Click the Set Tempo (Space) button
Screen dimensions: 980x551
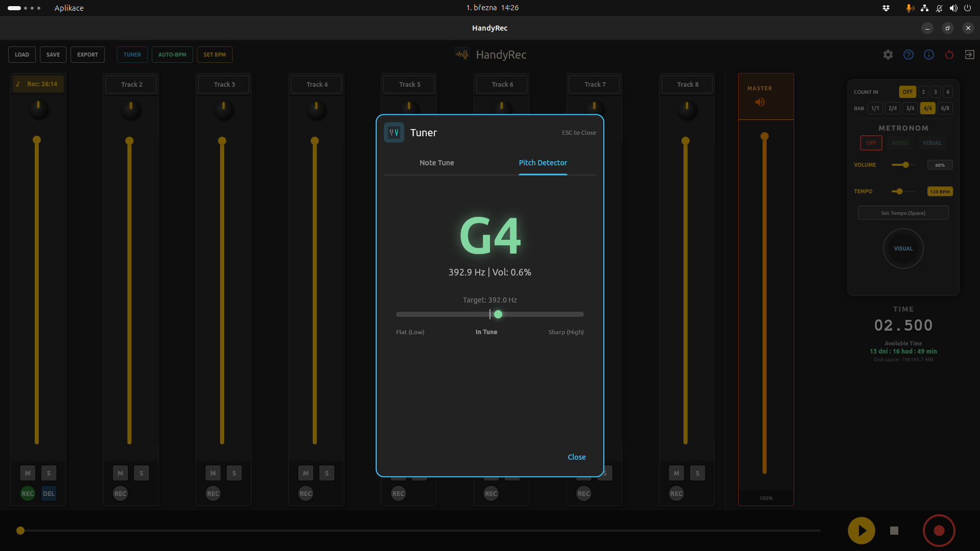tap(903, 213)
